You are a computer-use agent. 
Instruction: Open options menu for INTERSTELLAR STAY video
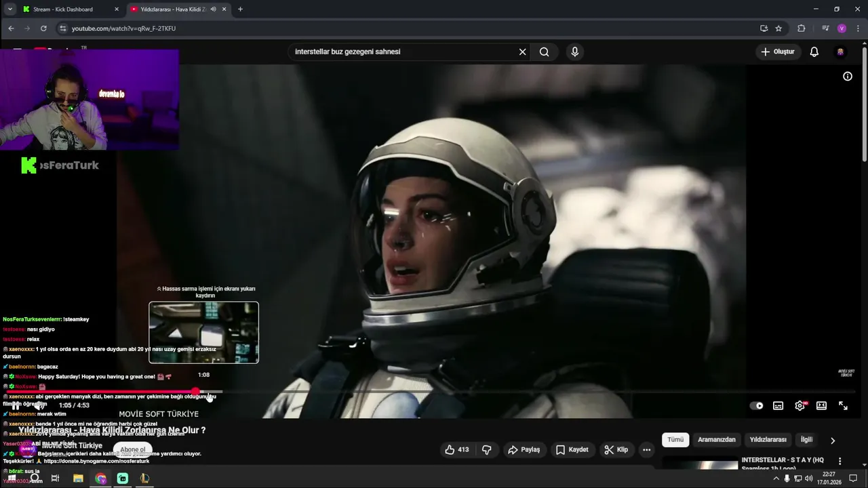[840, 461]
